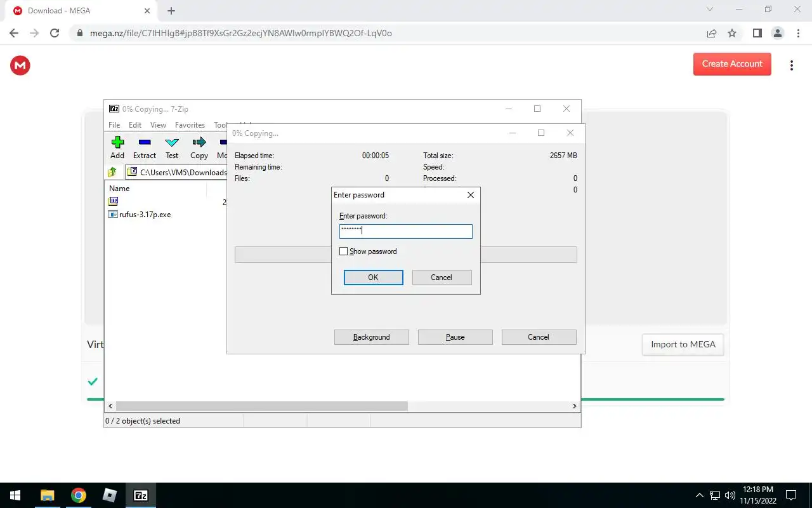Image resolution: width=812 pixels, height=508 pixels.
Task: Click Cancel in the Enter password dialog
Action: 442,277
